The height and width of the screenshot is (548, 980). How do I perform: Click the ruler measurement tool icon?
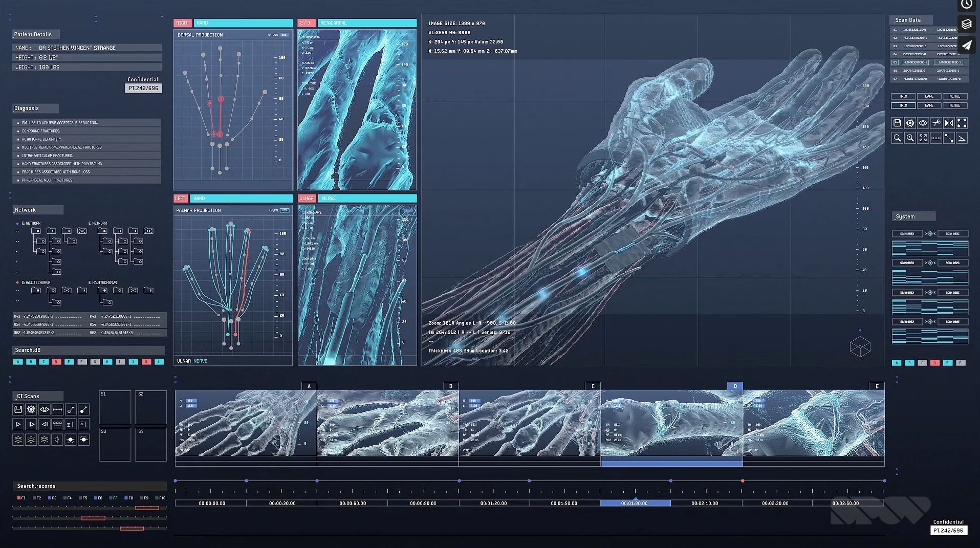point(936,138)
